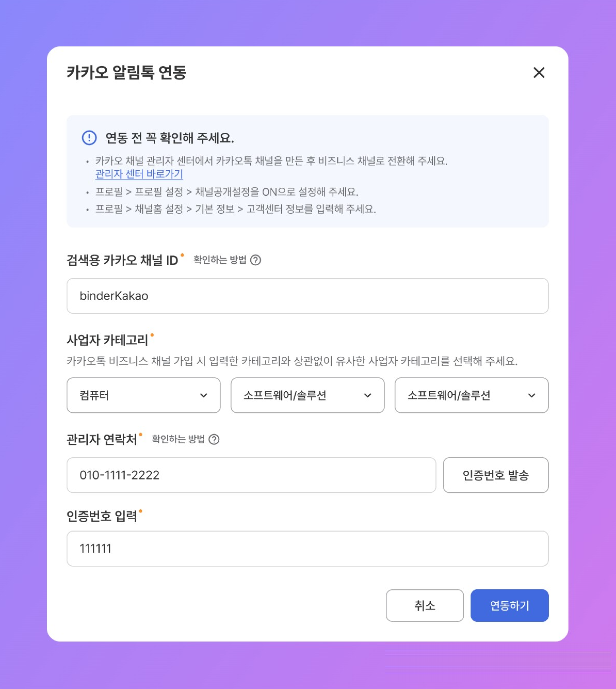Viewport: 616px width, 689px height.
Task: Click the question mark icon beside 관리자 연락처
Action: [214, 439]
